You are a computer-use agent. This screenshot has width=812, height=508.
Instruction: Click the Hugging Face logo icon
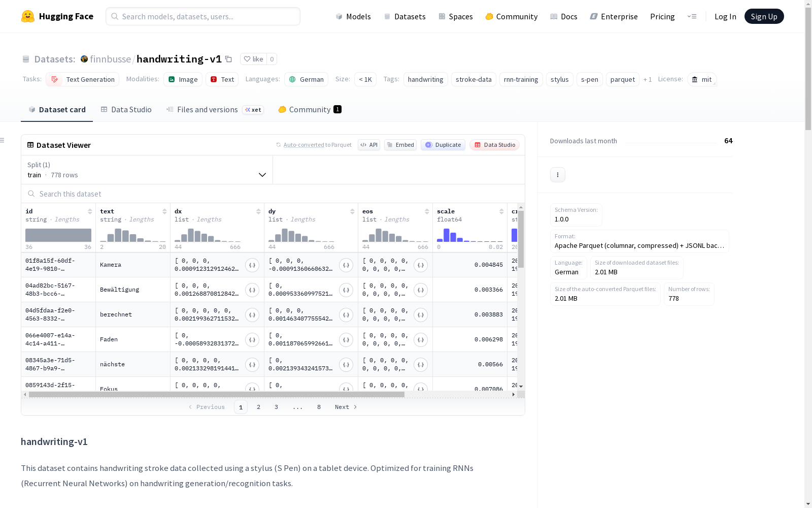tap(28, 16)
